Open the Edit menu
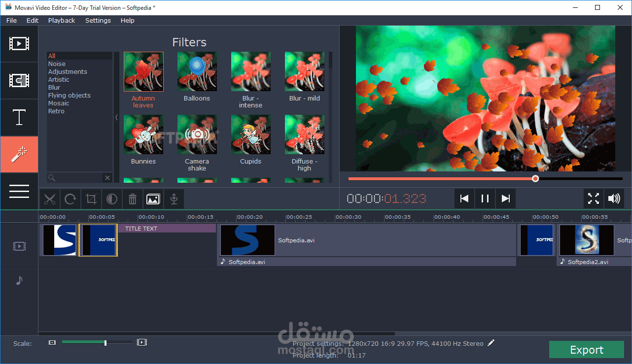This screenshot has width=632, height=364. [33, 20]
